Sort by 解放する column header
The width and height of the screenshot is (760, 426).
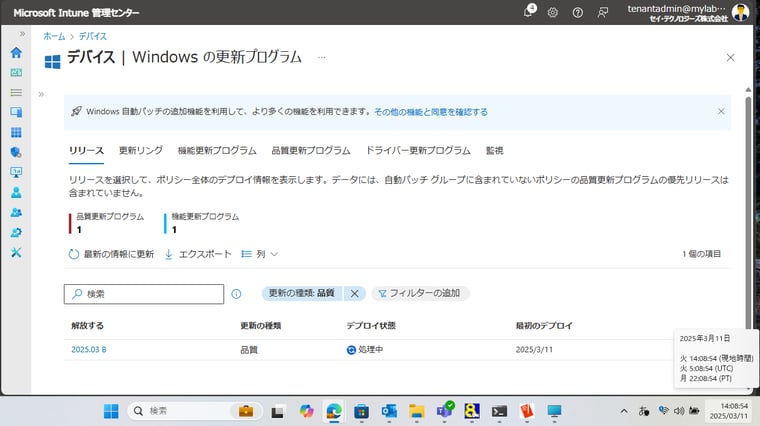[87, 326]
